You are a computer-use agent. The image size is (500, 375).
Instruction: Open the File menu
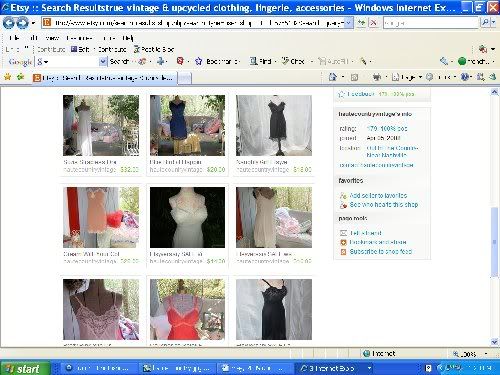tap(15, 38)
